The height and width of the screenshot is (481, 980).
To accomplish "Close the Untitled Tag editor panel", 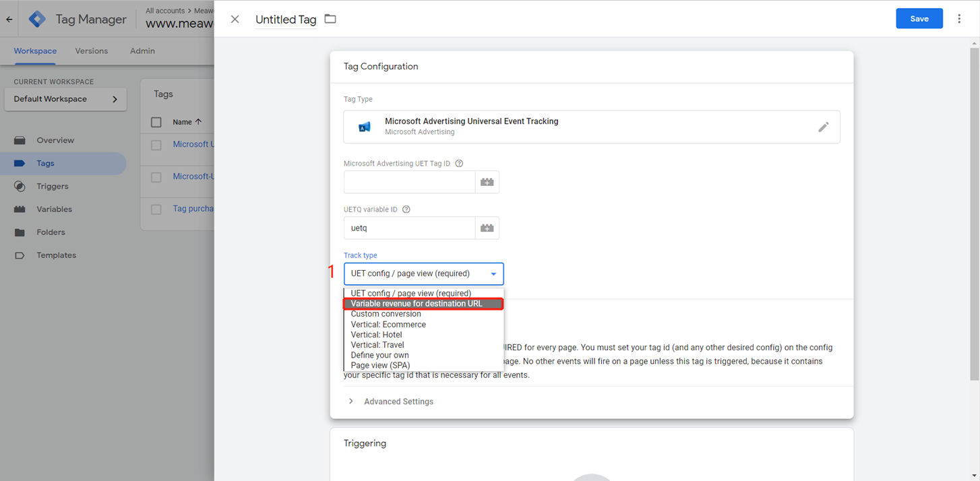I will point(235,20).
